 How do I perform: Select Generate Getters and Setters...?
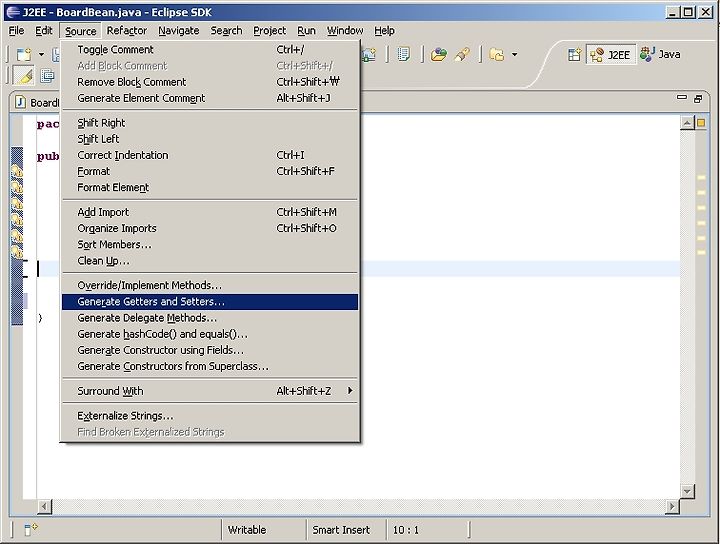[x=210, y=302]
